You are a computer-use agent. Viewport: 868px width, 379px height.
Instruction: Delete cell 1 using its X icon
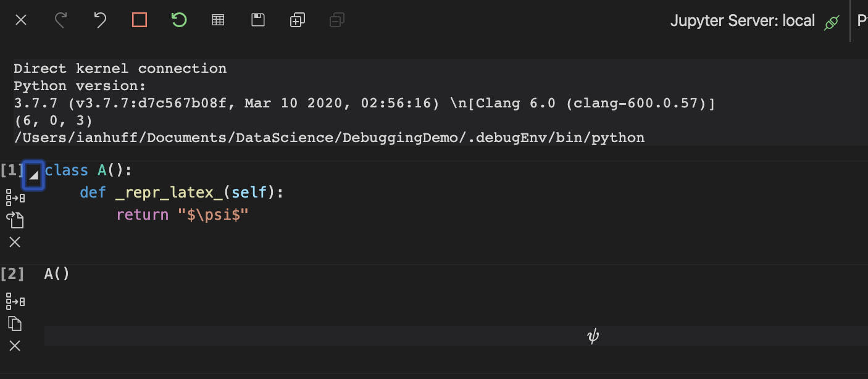pyautogui.click(x=15, y=242)
